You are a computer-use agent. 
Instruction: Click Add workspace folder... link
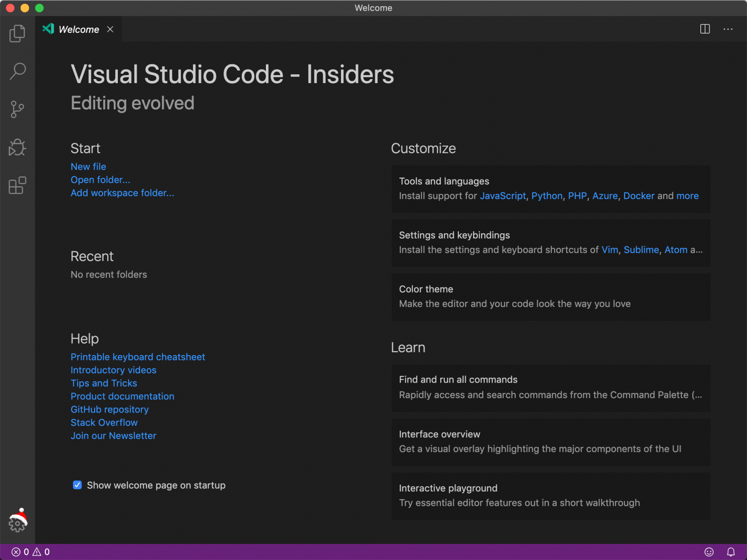(x=122, y=193)
